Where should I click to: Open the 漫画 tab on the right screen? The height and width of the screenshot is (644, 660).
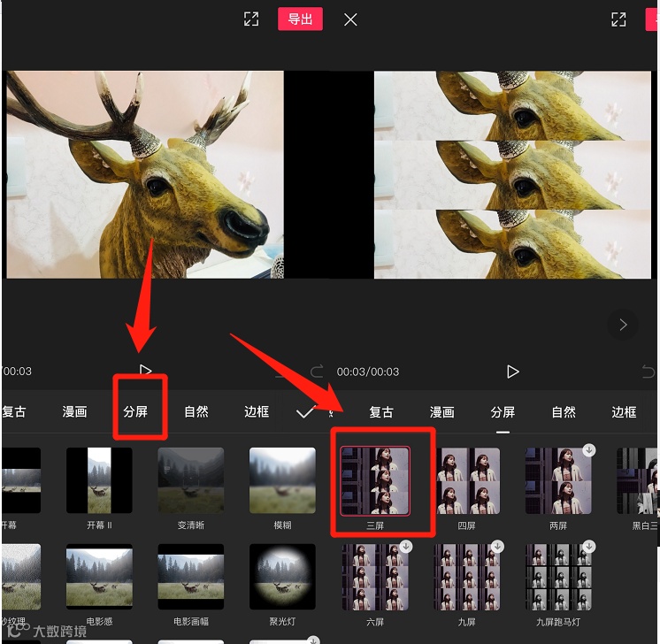(x=442, y=412)
